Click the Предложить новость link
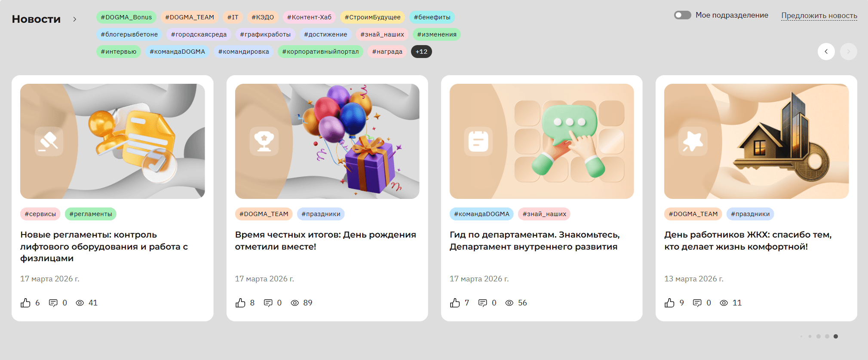 click(x=819, y=15)
